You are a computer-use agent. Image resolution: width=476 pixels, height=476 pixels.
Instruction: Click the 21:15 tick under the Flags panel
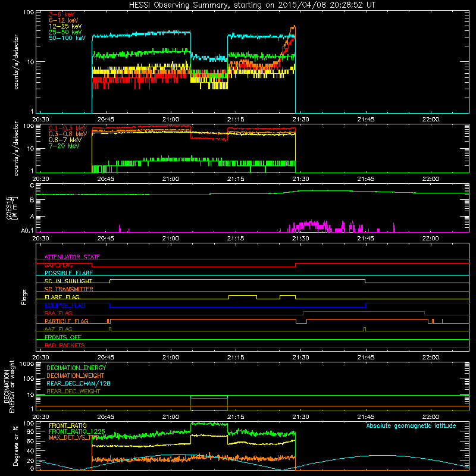[236, 358]
